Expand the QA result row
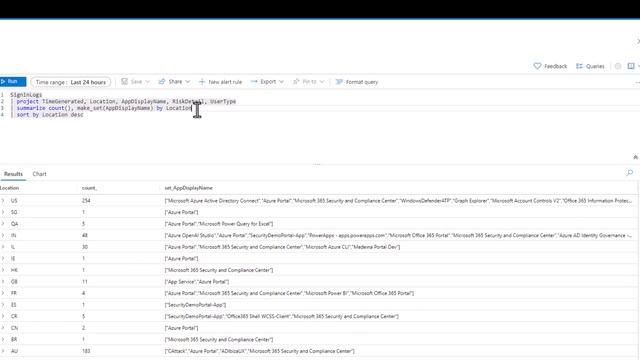This screenshot has width=640, height=360. click(3, 224)
